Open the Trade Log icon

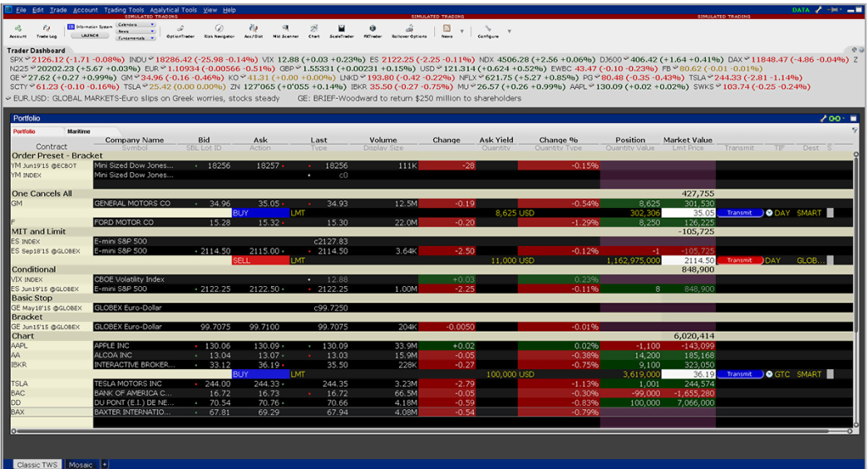(47, 31)
